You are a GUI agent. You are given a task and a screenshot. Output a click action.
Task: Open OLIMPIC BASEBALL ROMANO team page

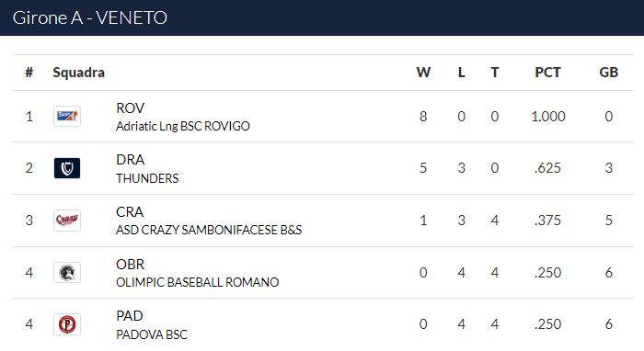coord(197,282)
